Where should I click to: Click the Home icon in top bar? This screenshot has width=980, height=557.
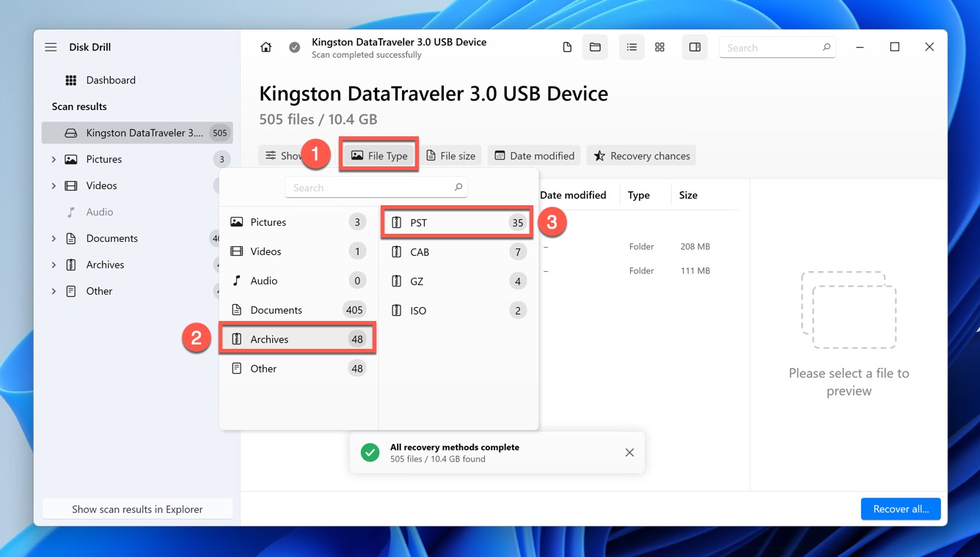tap(266, 47)
